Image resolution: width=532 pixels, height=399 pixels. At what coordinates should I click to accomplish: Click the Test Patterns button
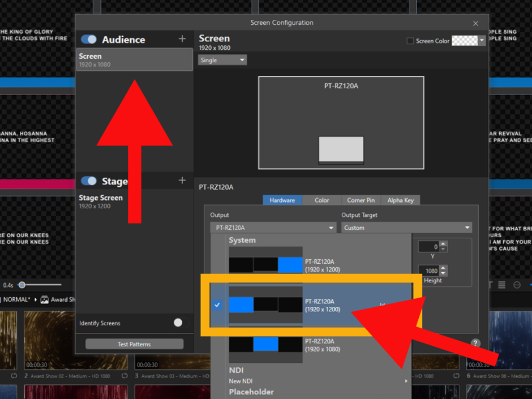click(134, 344)
